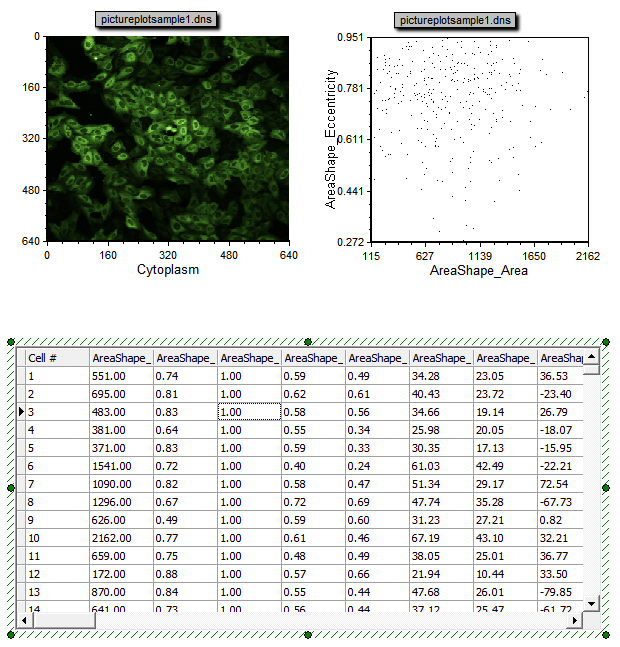Viewport: 620px width, 647px height.
Task: Click the right arrow of horizontal scrollbar
Action: (575, 620)
